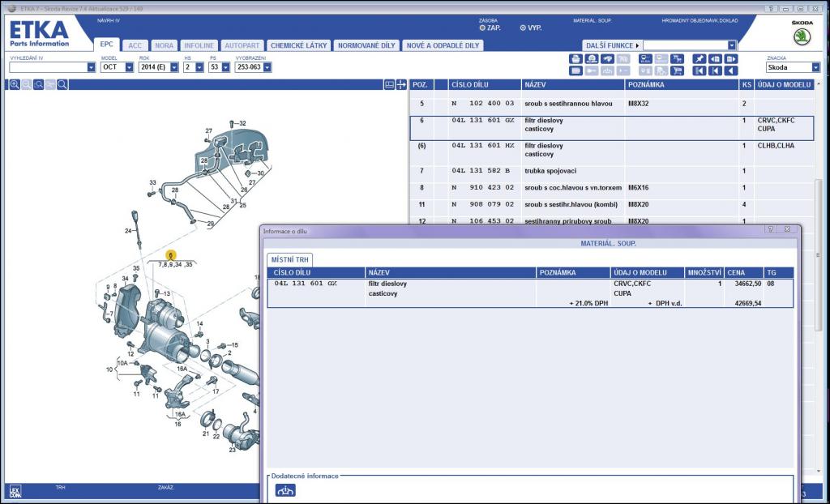Click the LEX COM logo at bottom left
The image size is (830, 504).
(15, 491)
